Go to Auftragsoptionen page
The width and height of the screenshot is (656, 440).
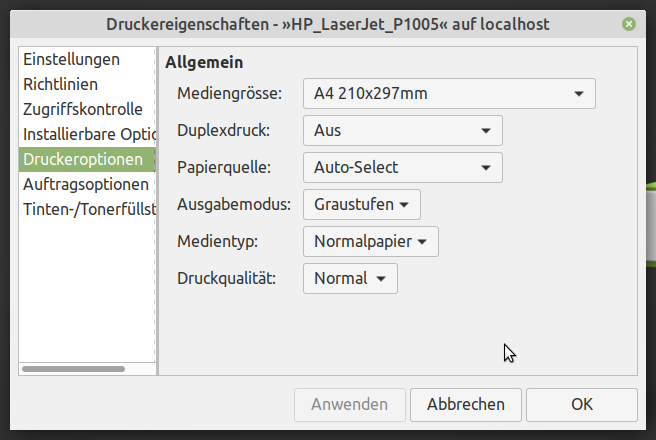87,184
